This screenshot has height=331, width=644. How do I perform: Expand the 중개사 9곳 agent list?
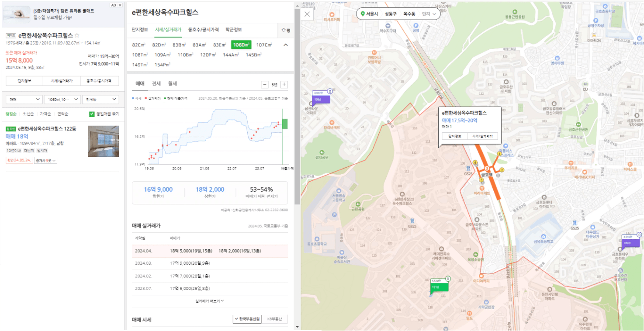pyautogui.click(x=45, y=160)
